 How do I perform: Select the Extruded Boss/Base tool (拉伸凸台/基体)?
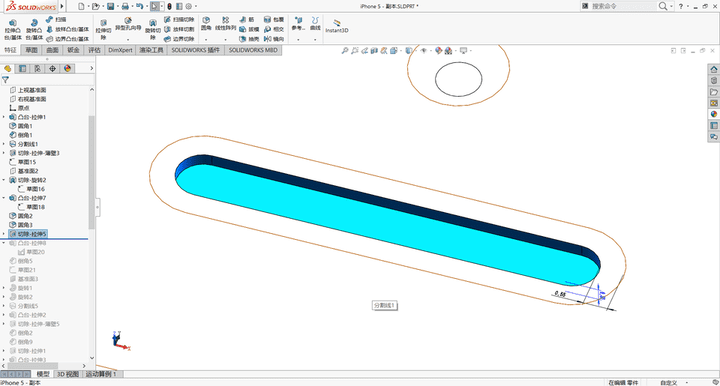(13, 30)
